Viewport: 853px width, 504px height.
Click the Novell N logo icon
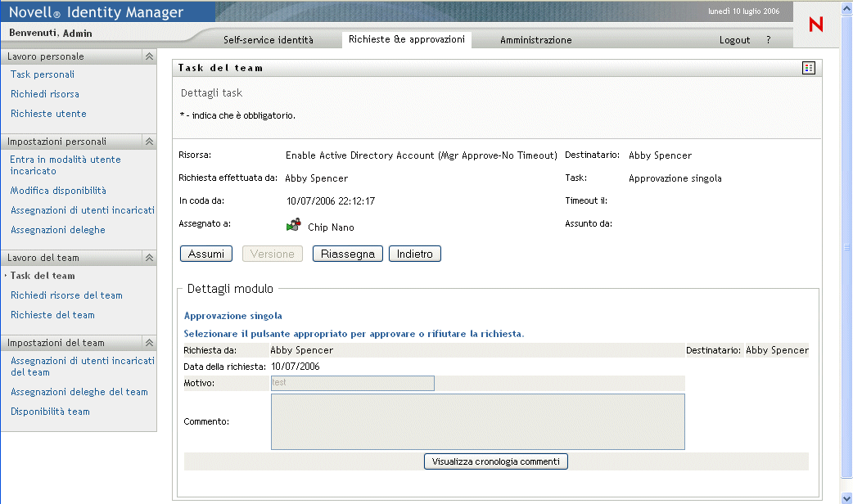pyautogui.click(x=815, y=25)
